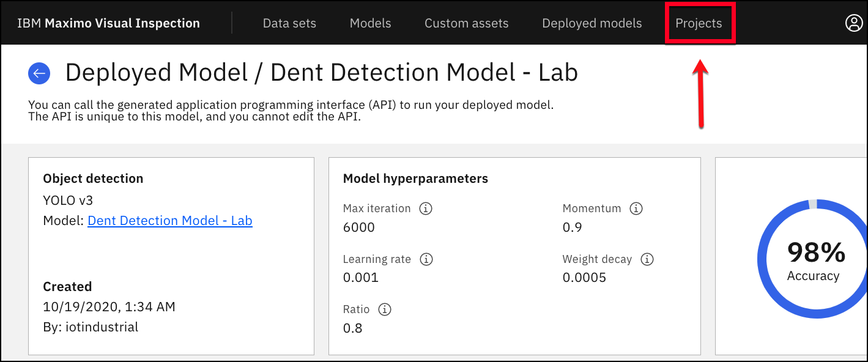Click the By: iotindustrial text

coord(91,327)
